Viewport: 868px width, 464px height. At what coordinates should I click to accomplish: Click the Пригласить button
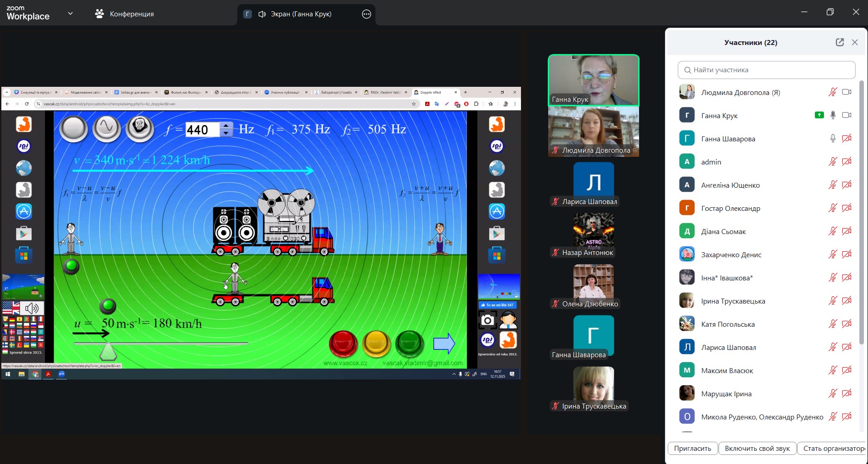pyautogui.click(x=692, y=448)
